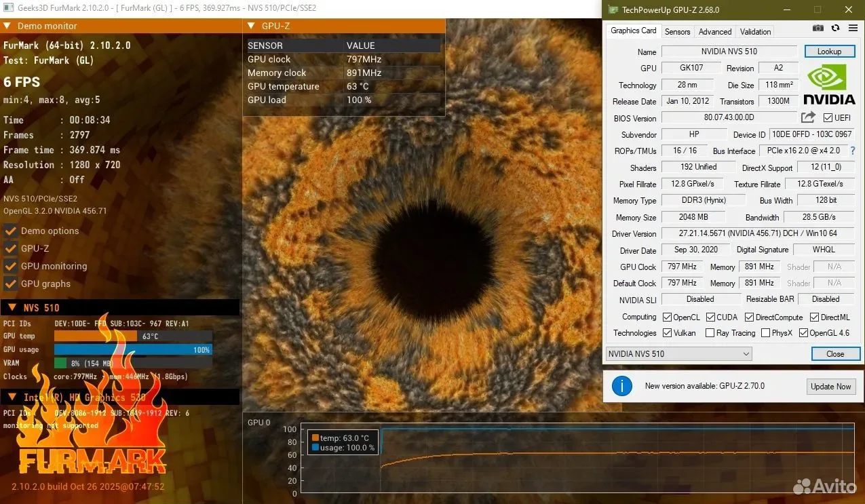
Task: Collapse the GPU-Z overlay panel
Action: click(x=252, y=26)
